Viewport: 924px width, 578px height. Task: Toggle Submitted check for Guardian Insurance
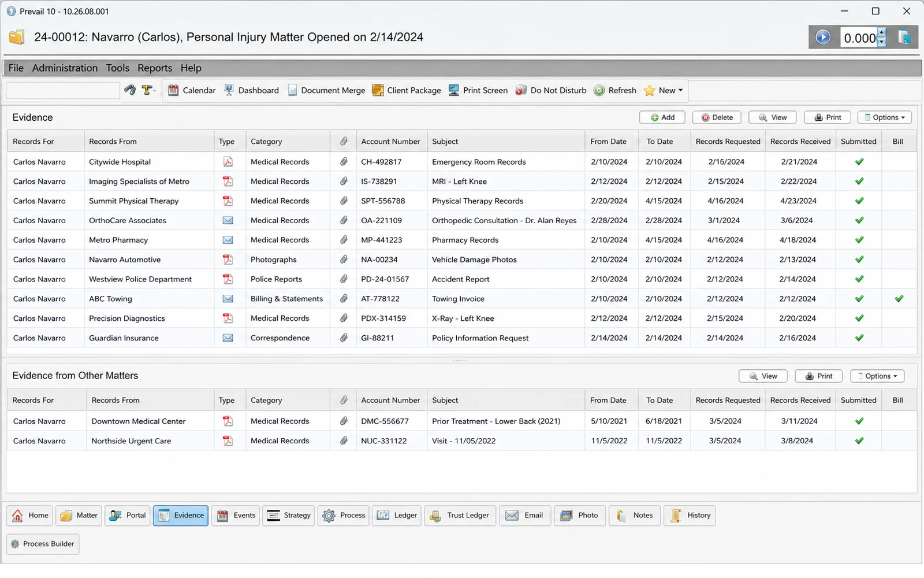(x=859, y=338)
